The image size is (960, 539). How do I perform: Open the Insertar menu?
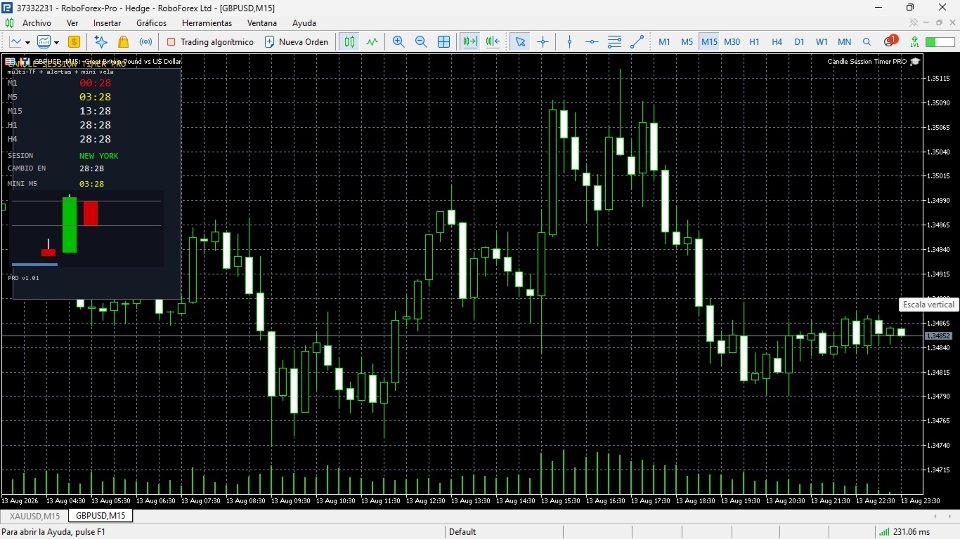click(107, 23)
